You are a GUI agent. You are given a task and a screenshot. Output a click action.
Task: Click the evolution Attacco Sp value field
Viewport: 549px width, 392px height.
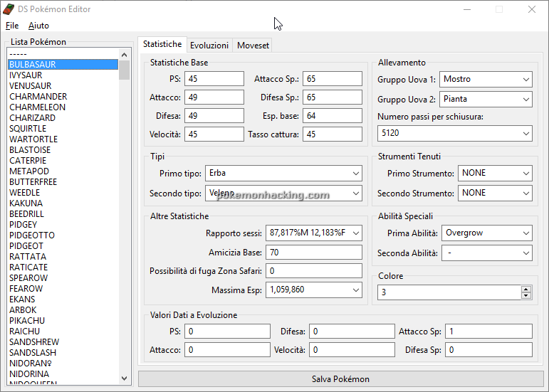click(x=488, y=331)
